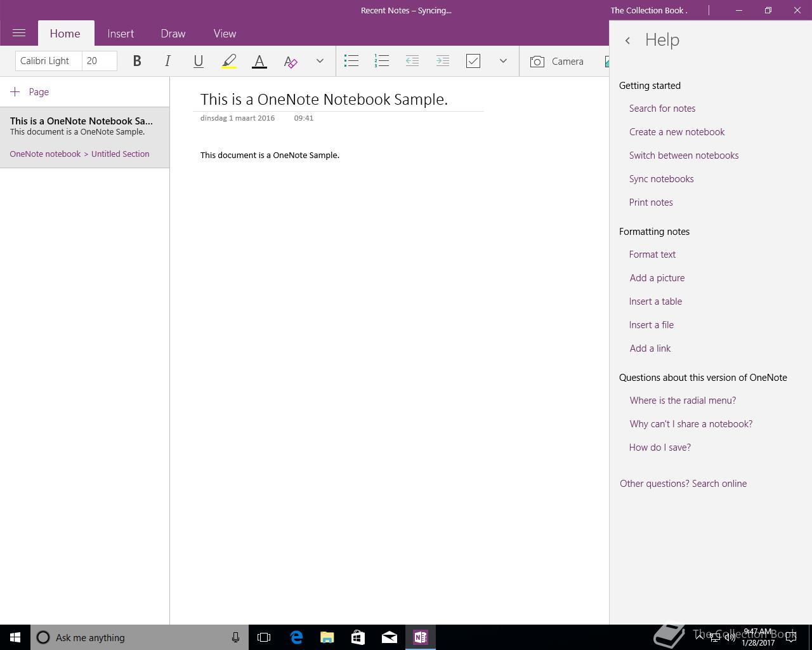Open Insert a file help topic
The image size is (812, 650).
pos(652,325)
